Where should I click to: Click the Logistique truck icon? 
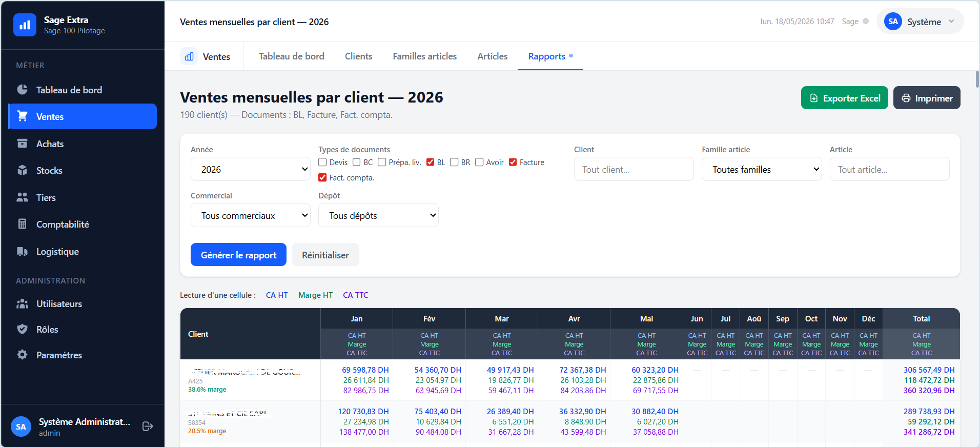pos(22,251)
